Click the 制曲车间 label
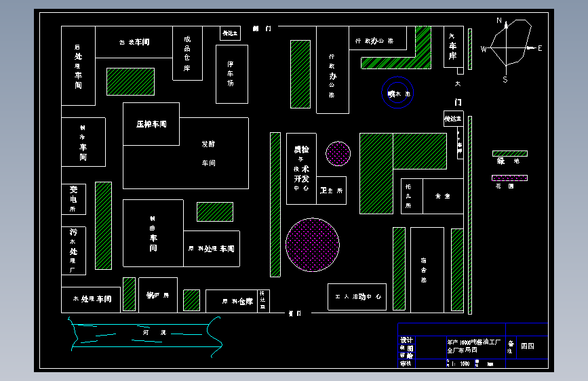 (153, 233)
